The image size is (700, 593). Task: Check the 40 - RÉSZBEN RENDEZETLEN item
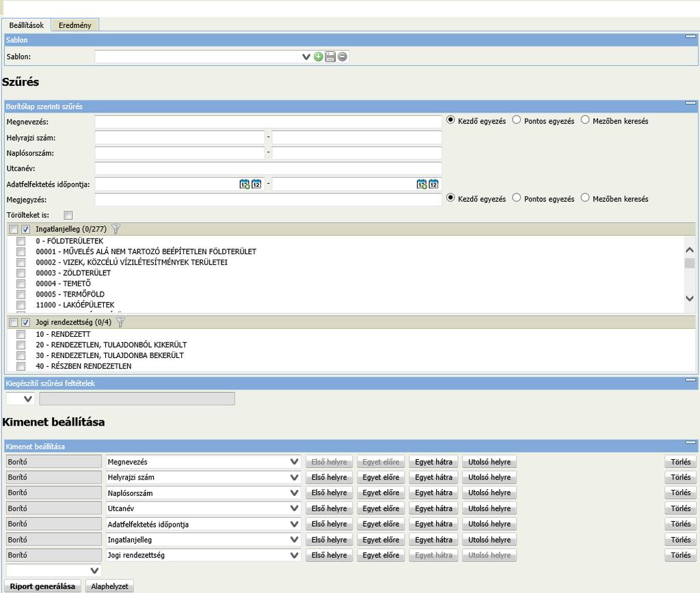tap(21, 367)
